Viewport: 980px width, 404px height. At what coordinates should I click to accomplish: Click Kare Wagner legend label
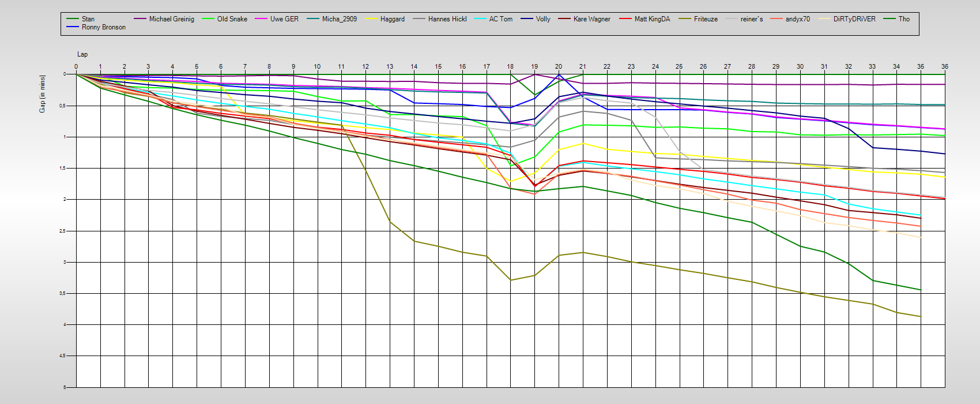[x=591, y=19]
